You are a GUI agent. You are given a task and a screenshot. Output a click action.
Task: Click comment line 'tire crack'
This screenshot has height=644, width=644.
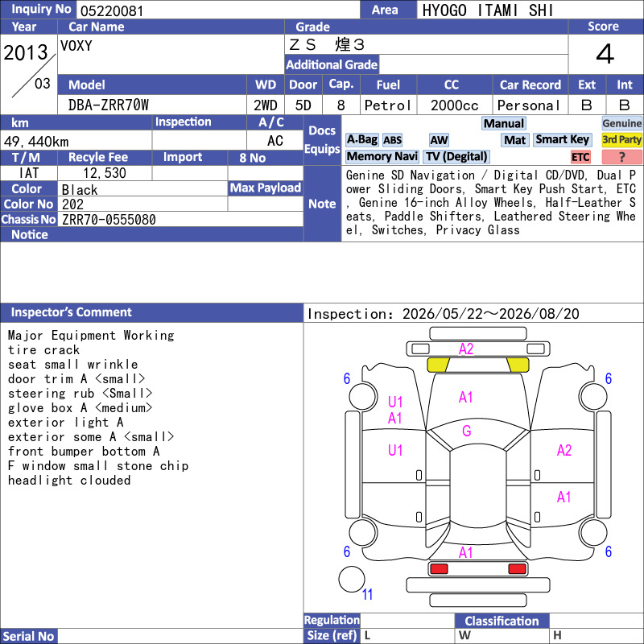tap(44, 350)
